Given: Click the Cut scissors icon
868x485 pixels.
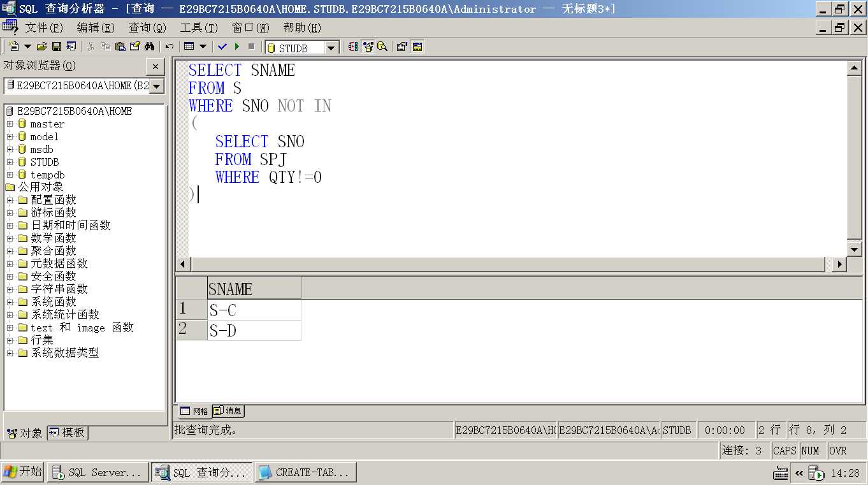Looking at the screenshot, I should coord(91,47).
